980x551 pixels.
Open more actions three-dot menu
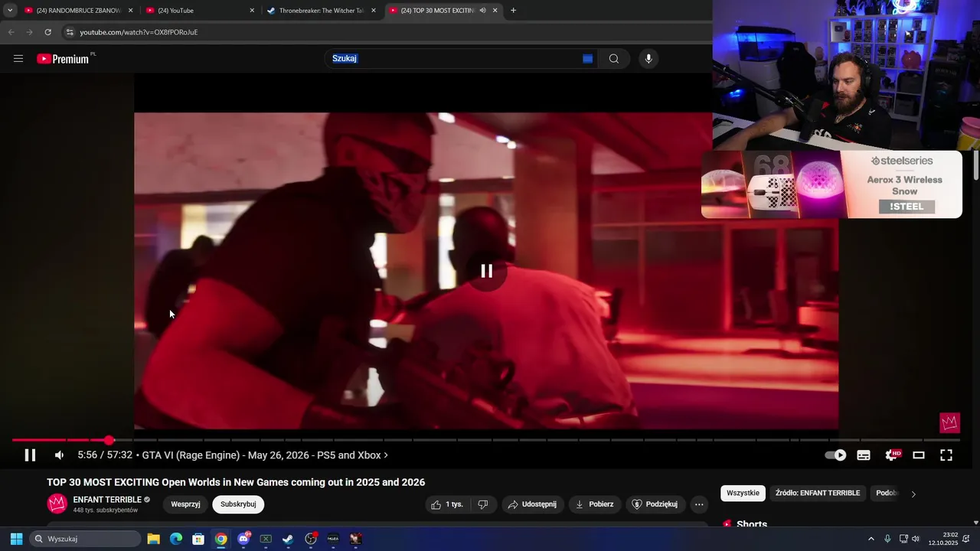699,504
